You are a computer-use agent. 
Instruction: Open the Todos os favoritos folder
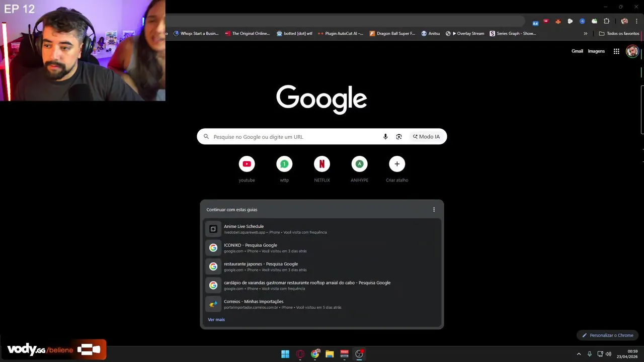pyautogui.click(x=619, y=34)
